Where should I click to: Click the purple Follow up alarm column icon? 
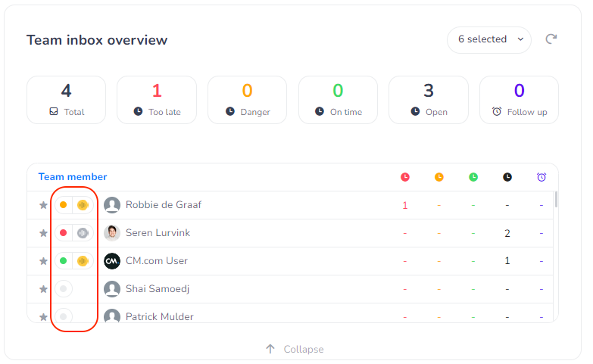(x=542, y=177)
